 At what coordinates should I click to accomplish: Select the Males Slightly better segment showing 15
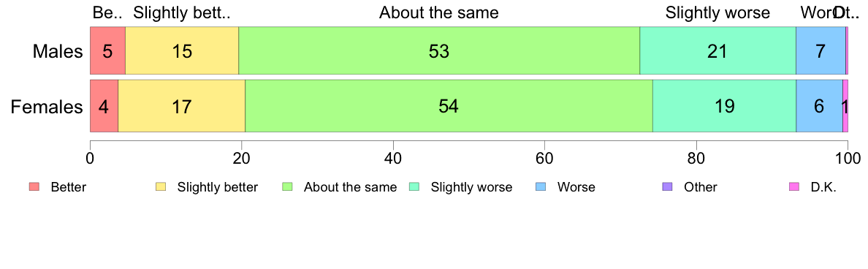[182, 50]
